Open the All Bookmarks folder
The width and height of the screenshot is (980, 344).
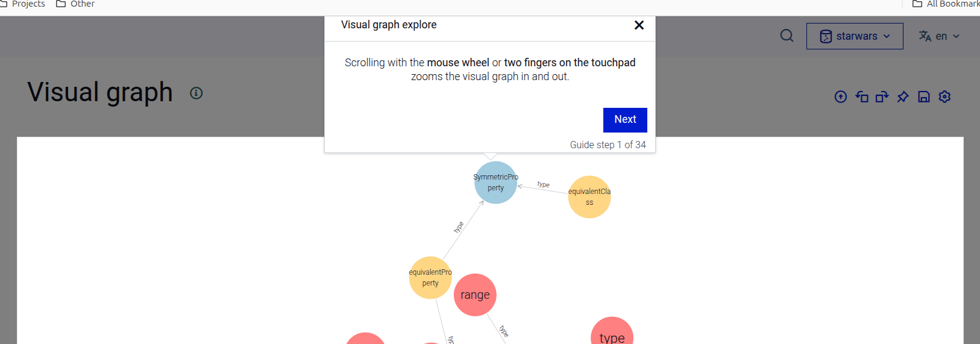946,4
